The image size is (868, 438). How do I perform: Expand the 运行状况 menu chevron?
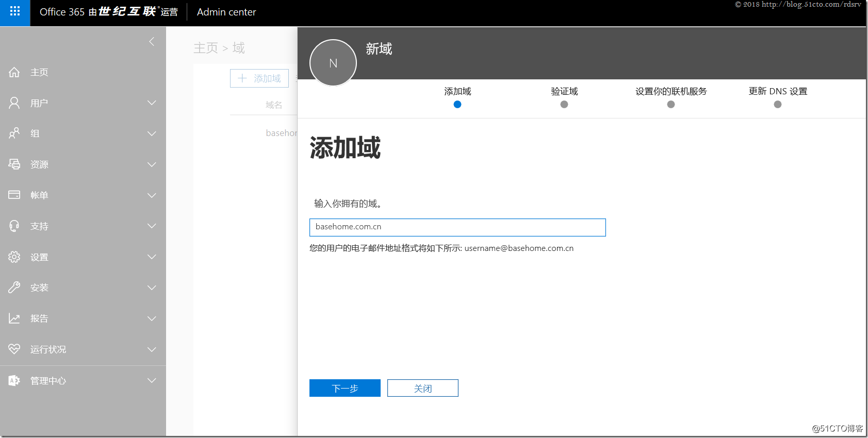[x=152, y=349]
